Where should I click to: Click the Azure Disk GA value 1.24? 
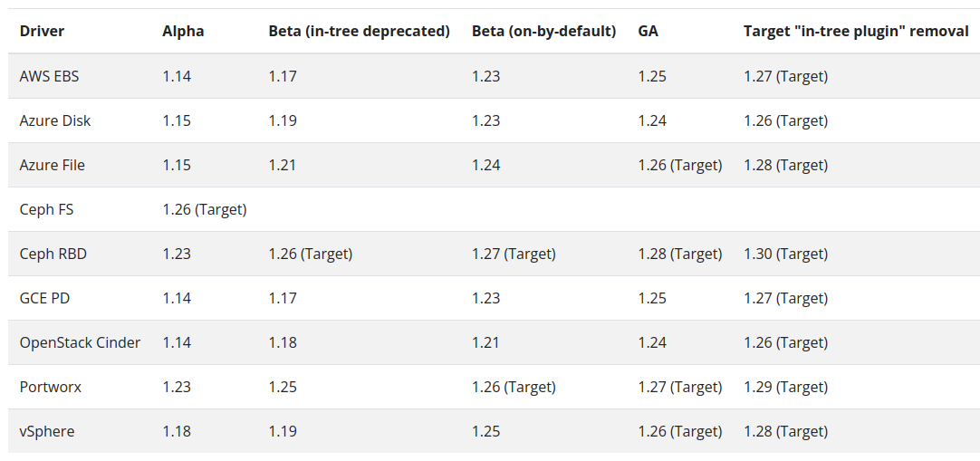click(652, 120)
